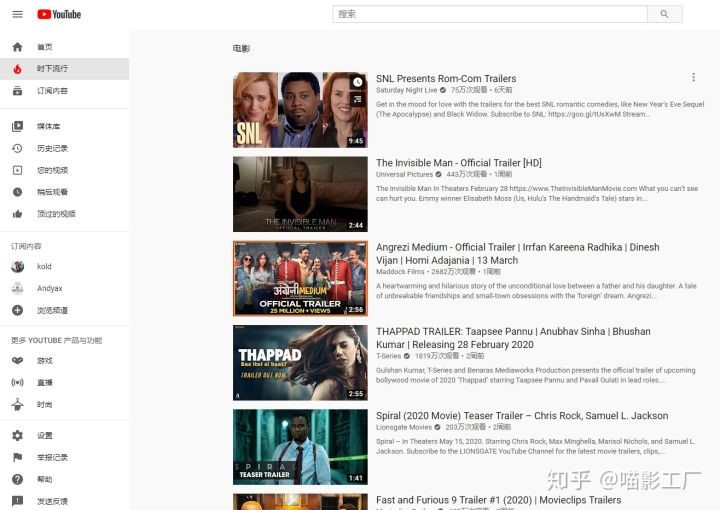Click The Invisible Man video thumbnail
720x510 pixels.
(x=300, y=194)
